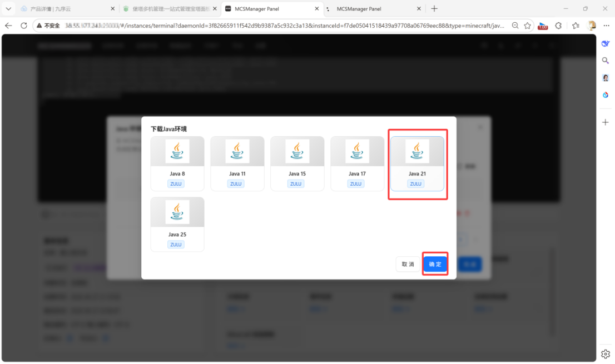
Task: Add a sidebar app with plus icon
Action: point(605,122)
